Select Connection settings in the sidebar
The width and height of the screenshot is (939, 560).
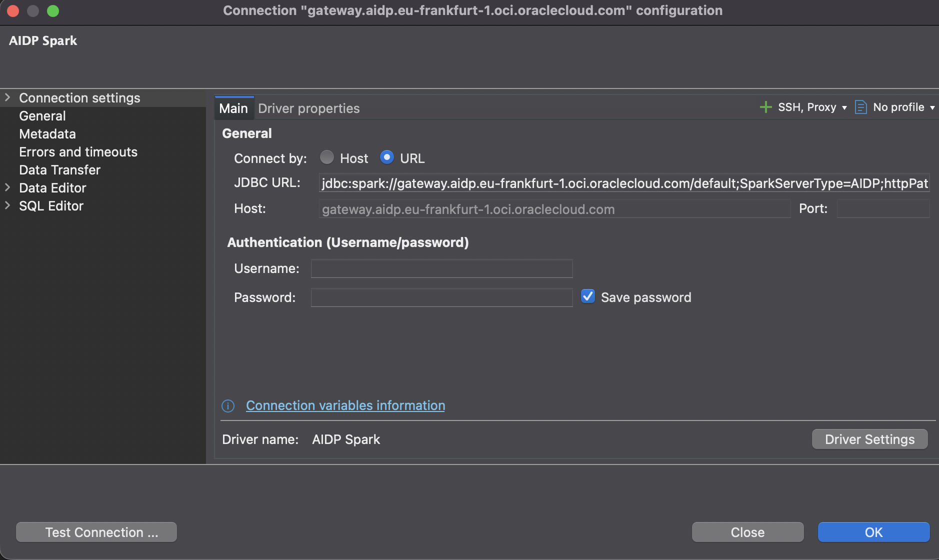79,98
